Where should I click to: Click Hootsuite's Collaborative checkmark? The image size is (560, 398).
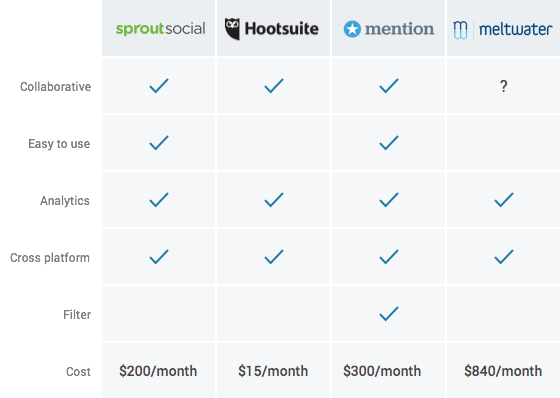[274, 86]
